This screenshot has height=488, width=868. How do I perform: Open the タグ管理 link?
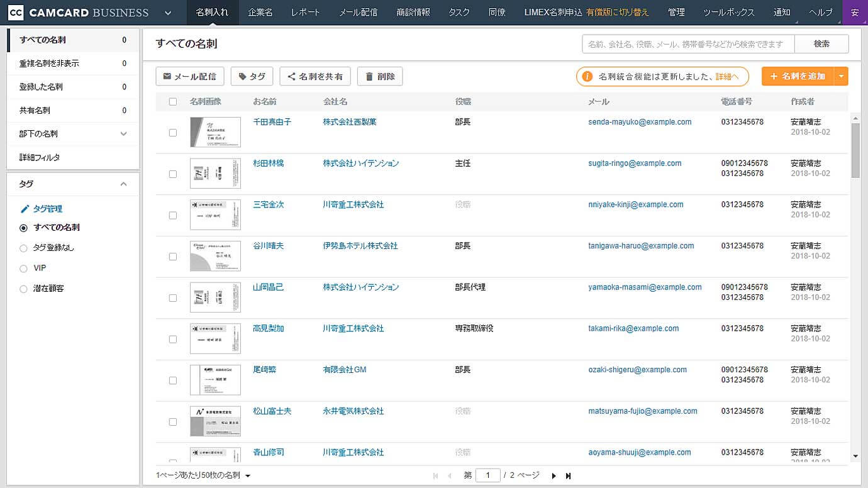tap(48, 209)
